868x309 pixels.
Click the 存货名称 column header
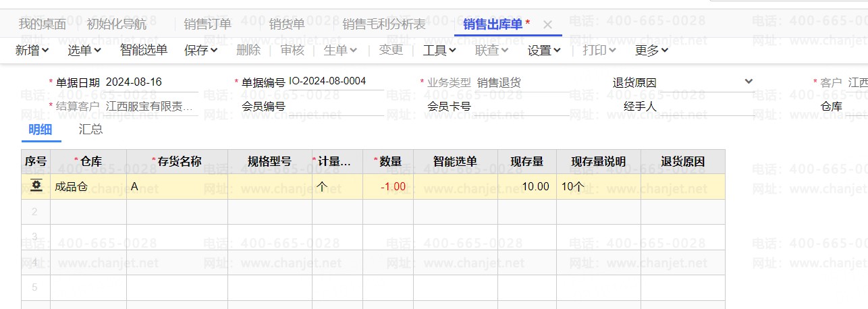point(177,162)
